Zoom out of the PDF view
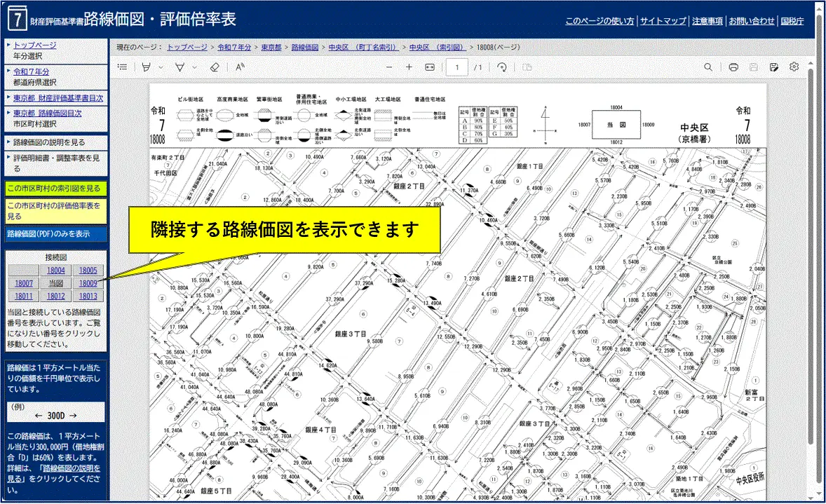826x504 pixels. pyautogui.click(x=391, y=67)
